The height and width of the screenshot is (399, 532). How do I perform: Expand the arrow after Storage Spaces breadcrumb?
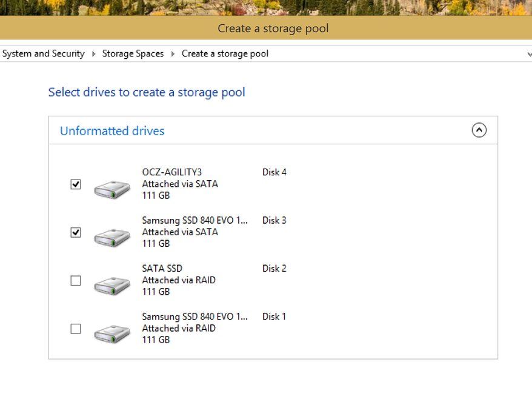[x=173, y=54]
